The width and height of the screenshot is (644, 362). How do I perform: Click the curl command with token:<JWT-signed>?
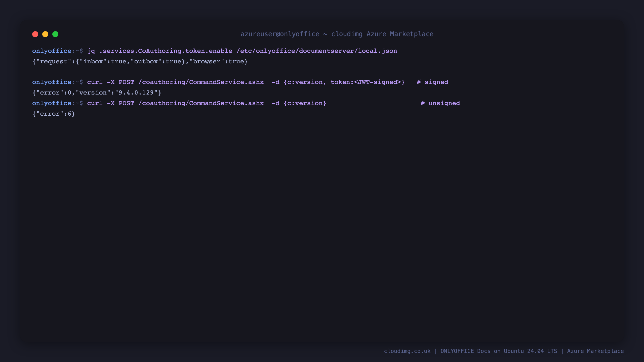246,82
